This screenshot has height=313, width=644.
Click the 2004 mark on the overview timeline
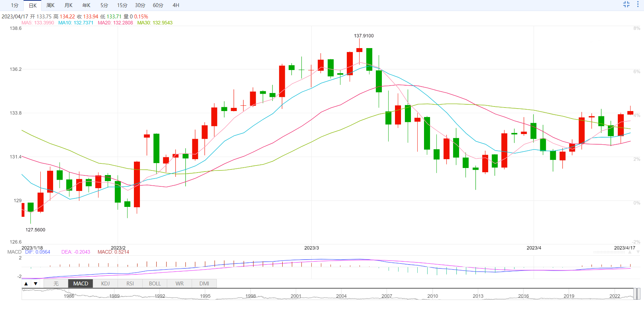(341, 296)
